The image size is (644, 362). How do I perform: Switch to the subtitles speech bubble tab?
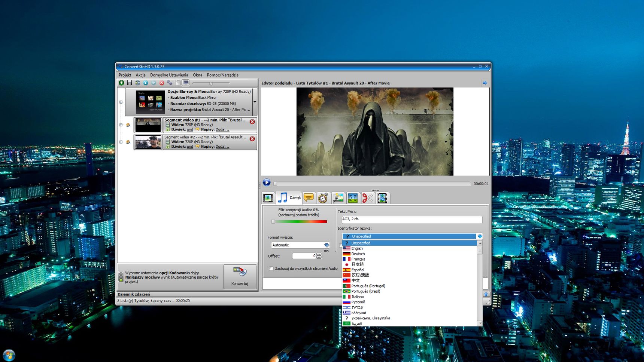pos(309,198)
